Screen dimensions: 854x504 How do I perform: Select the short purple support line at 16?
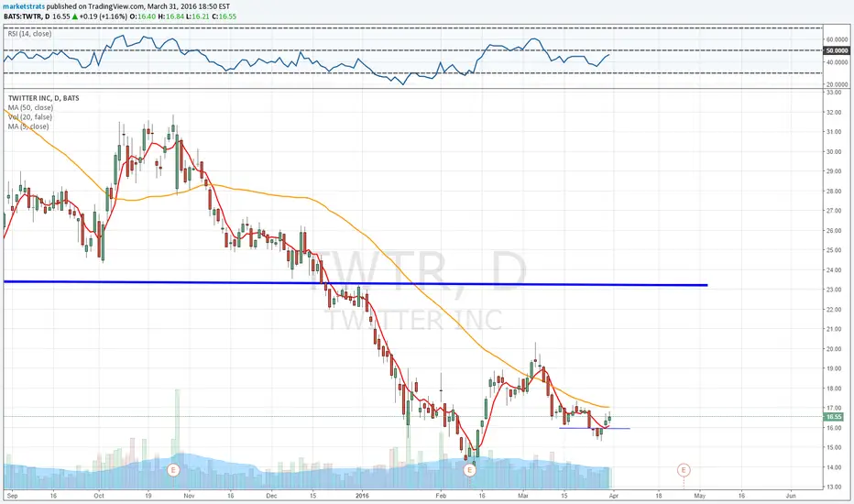(x=594, y=428)
